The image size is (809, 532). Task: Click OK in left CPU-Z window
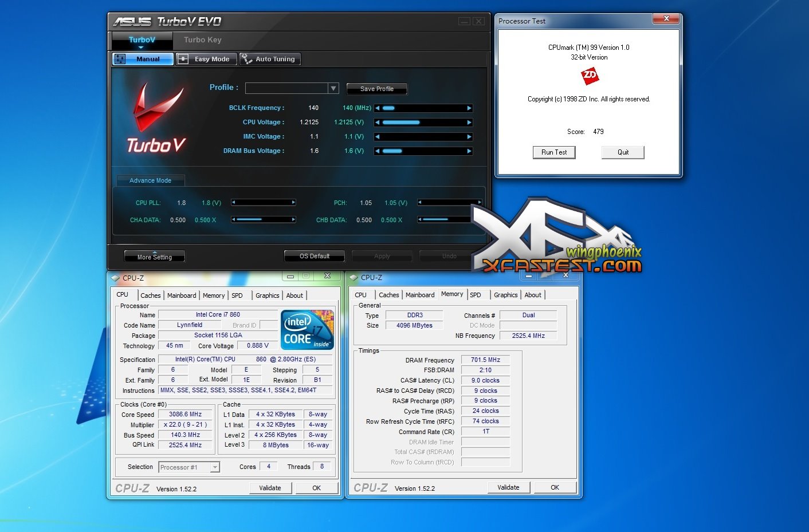316,488
